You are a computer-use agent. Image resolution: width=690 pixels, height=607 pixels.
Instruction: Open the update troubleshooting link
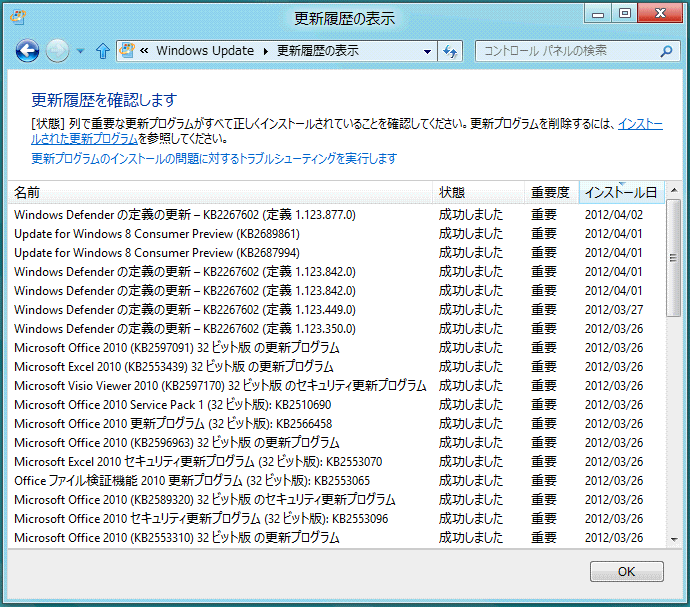(214, 158)
